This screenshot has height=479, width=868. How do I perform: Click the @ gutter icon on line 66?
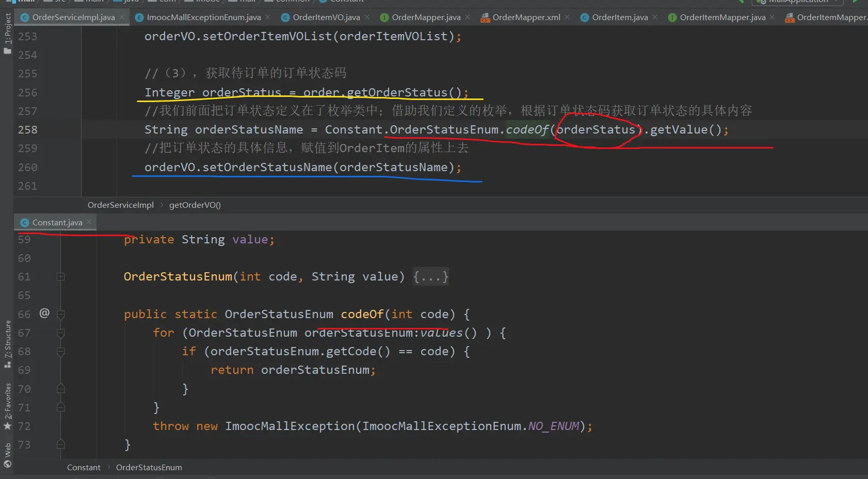(44, 313)
